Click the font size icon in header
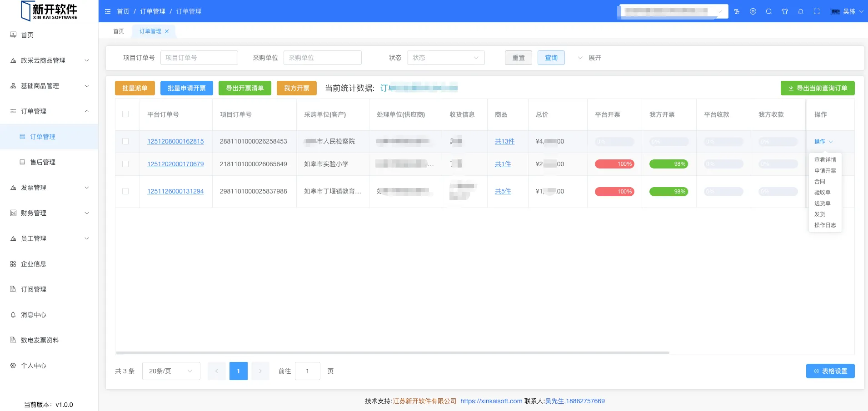 click(x=737, y=11)
